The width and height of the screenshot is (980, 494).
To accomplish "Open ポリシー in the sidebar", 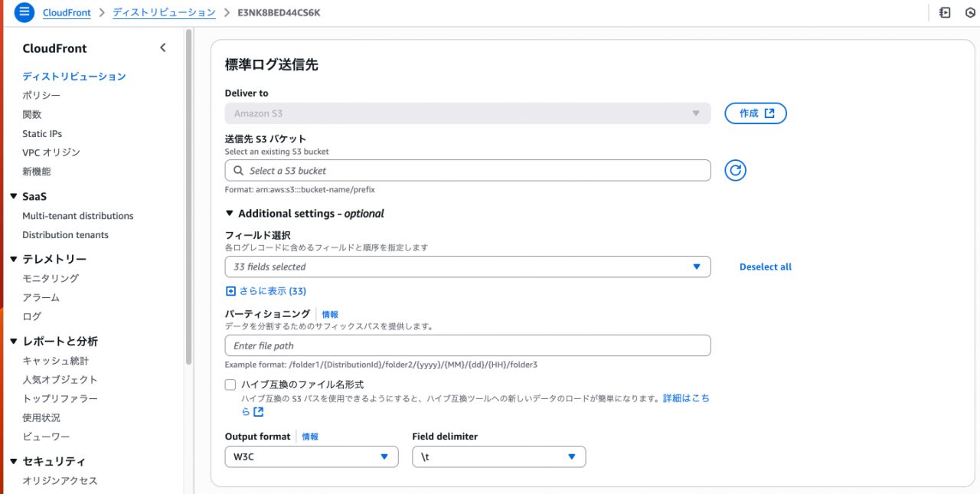I will 41,95.
